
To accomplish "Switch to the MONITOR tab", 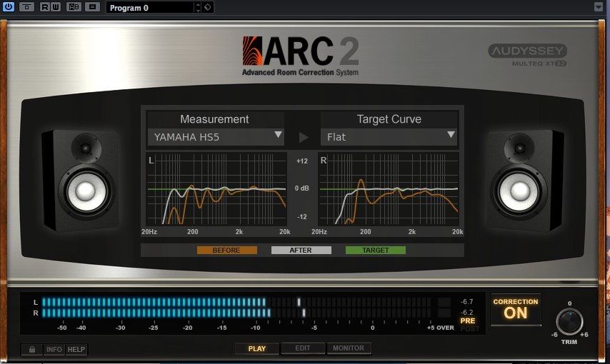I will coord(349,348).
